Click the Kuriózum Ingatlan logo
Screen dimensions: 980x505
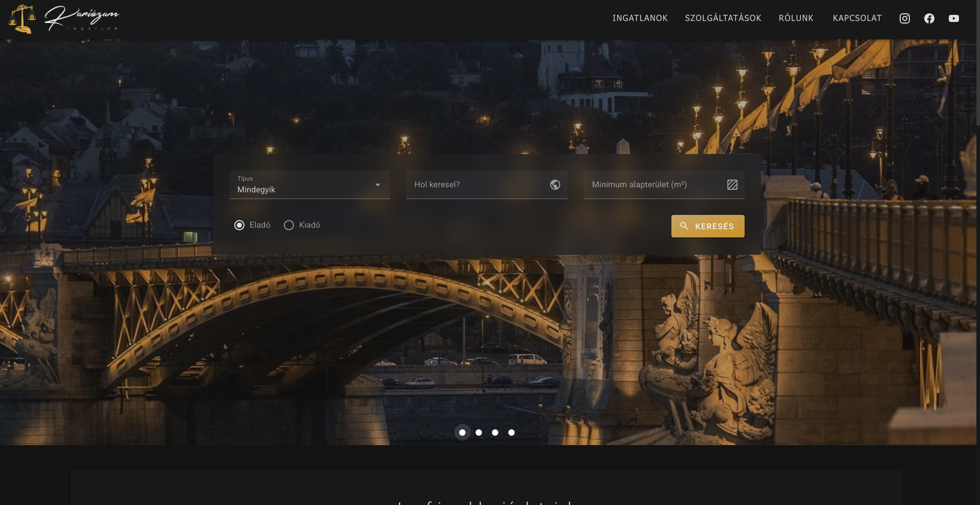coord(64,19)
